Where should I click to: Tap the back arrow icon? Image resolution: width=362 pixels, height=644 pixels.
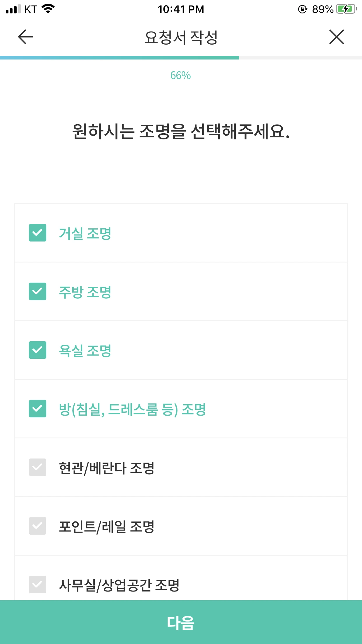point(25,37)
